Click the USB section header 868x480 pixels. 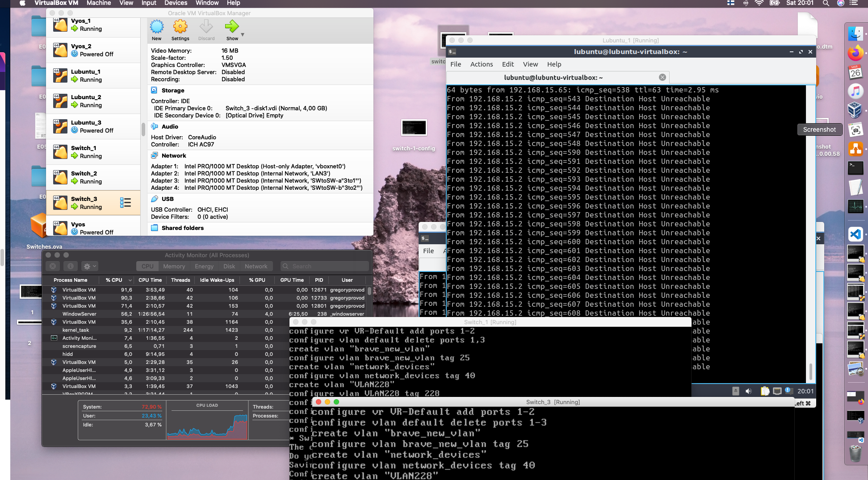pos(167,199)
